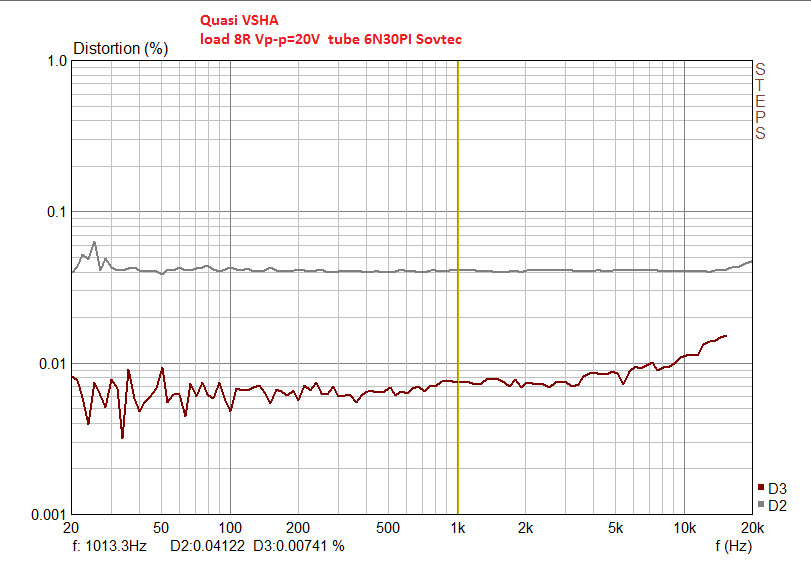The height and width of the screenshot is (572, 811).
Task: Click the 5k x-axis tick label
Action: pos(615,528)
